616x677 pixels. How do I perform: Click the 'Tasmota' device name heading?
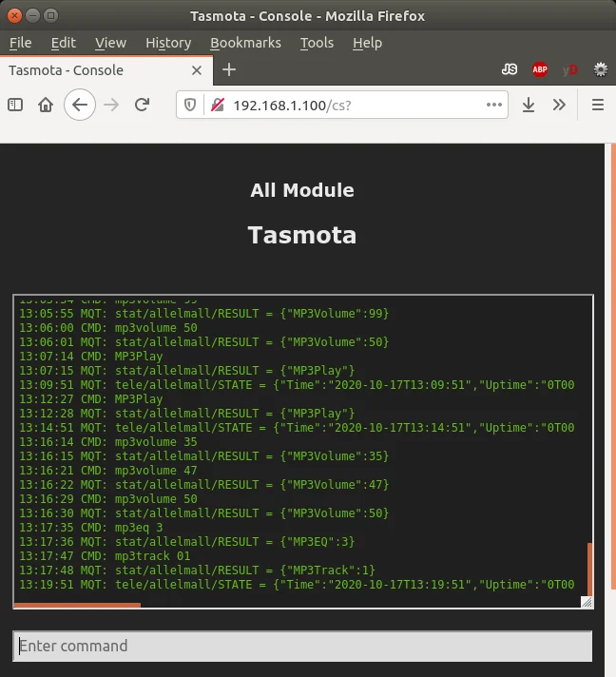click(302, 235)
